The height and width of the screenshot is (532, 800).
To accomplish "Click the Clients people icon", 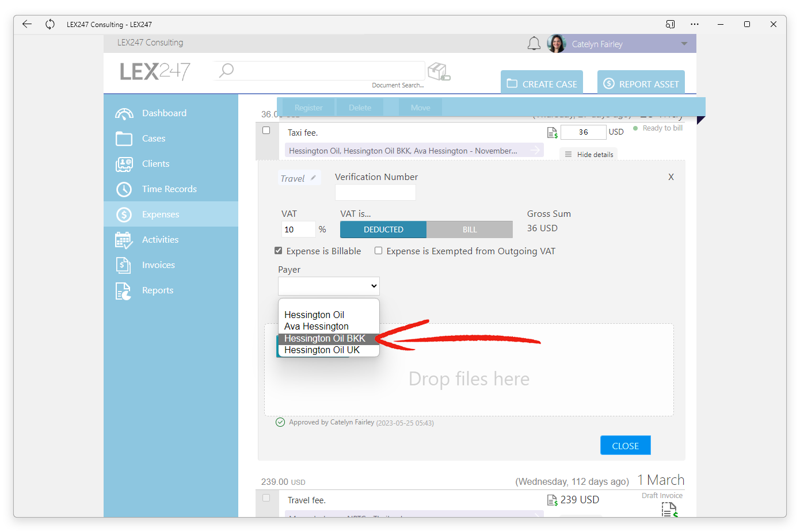I will 124,164.
